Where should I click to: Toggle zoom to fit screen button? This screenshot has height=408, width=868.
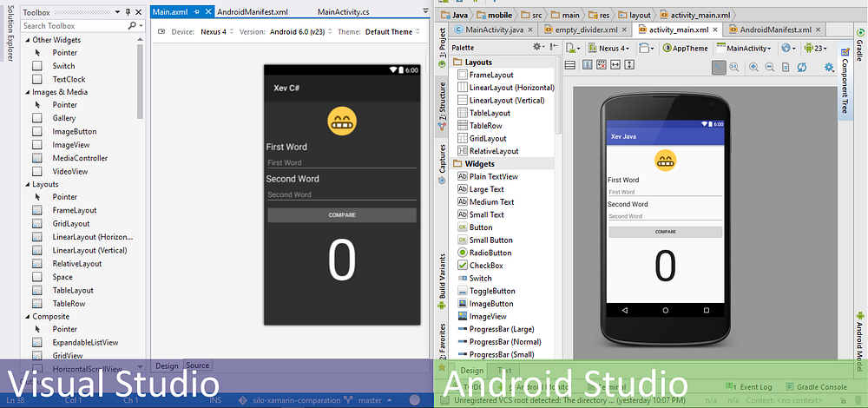(719, 67)
